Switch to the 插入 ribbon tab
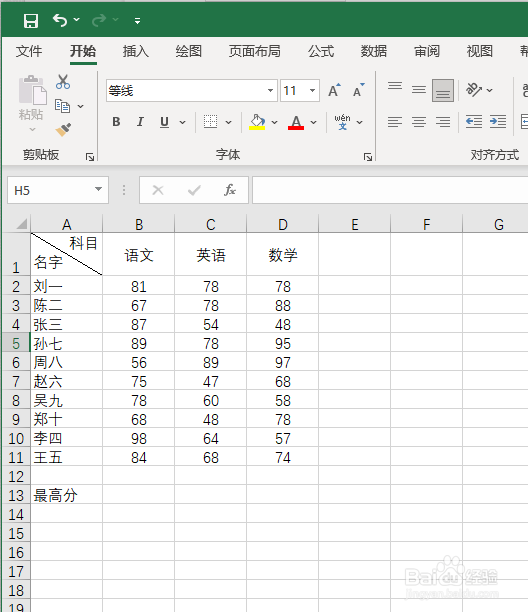This screenshot has height=612, width=528. click(x=136, y=51)
